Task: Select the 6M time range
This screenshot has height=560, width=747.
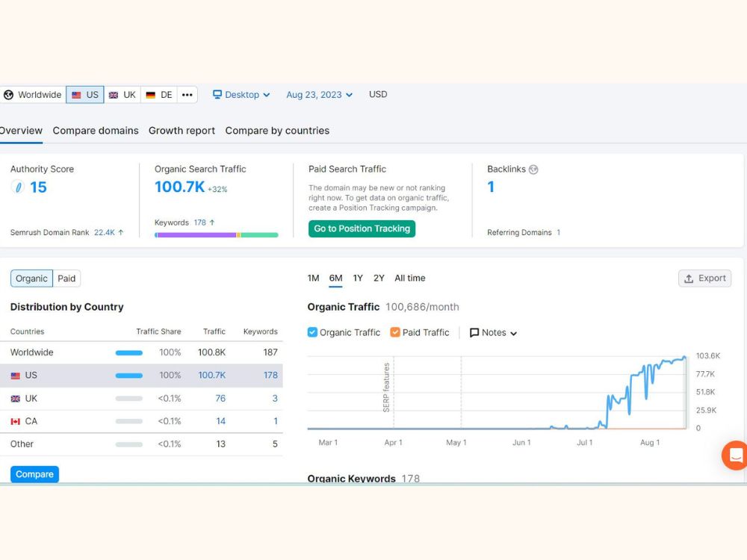Action: coord(335,278)
